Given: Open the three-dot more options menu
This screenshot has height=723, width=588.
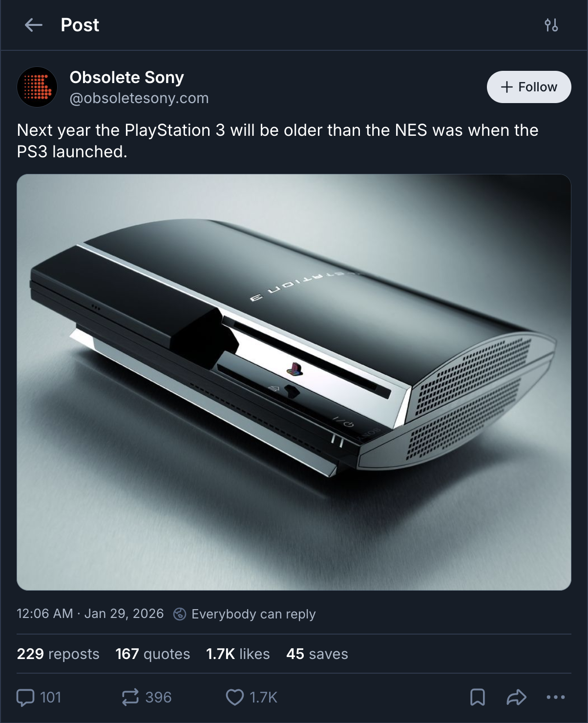Looking at the screenshot, I should (556, 697).
